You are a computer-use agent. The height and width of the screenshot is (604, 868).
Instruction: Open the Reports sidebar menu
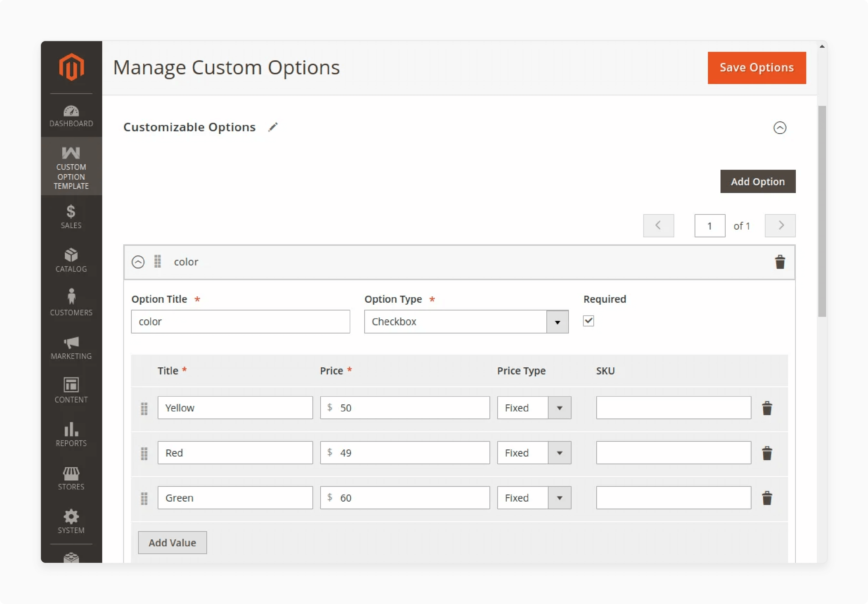71,435
